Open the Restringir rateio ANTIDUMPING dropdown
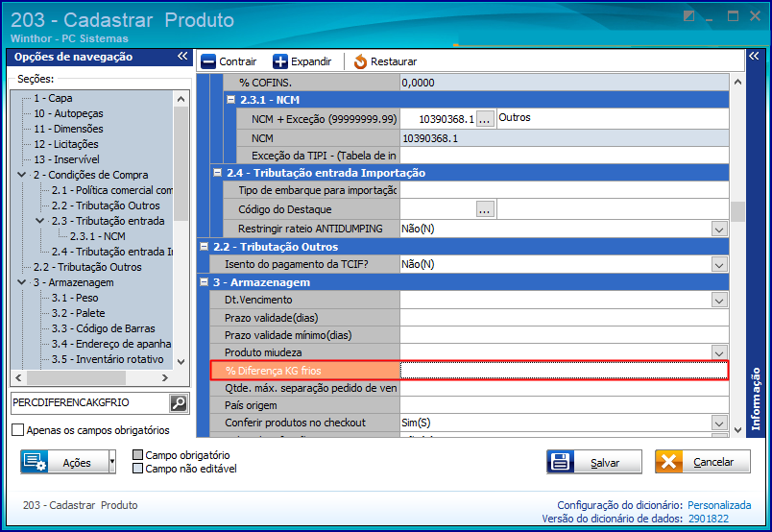The image size is (772, 532). [719, 230]
